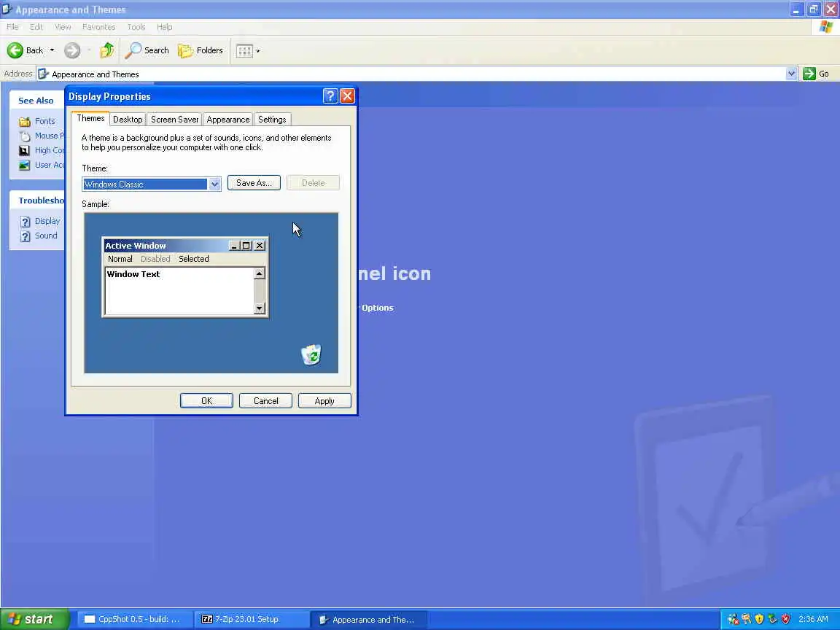Switch to the Appearance tab
Image resolution: width=840 pixels, height=630 pixels.
click(228, 120)
